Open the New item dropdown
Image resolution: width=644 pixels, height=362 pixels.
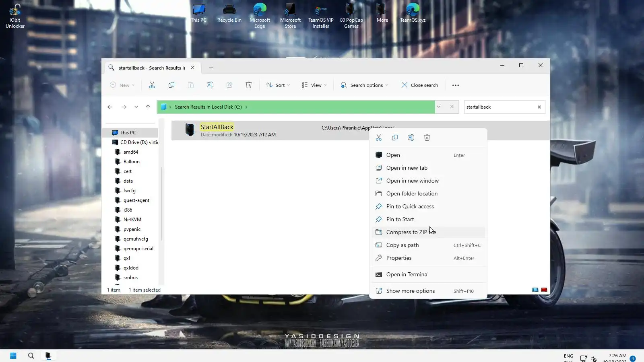(x=122, y=85)
